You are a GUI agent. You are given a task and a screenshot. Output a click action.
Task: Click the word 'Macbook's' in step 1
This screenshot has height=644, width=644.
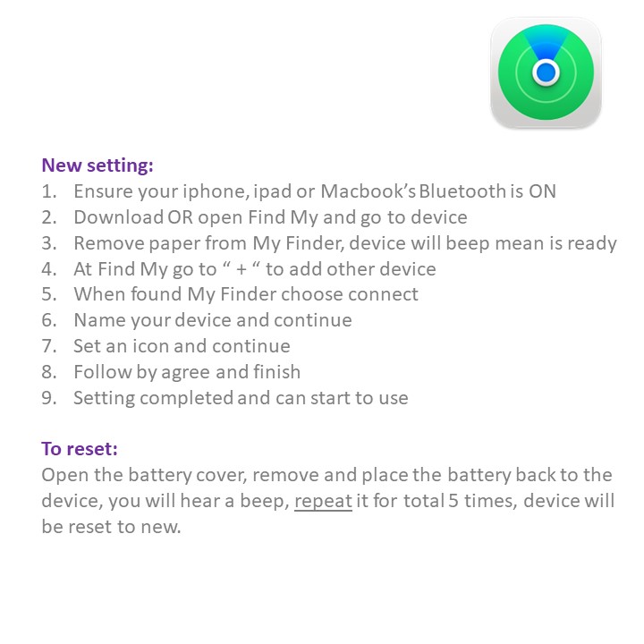(368, 191)
